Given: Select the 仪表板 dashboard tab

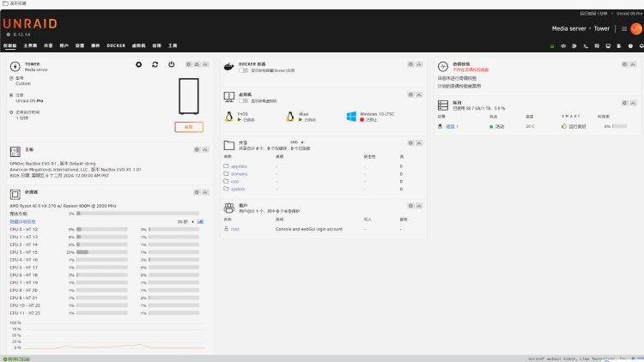Looking at the screenshot, I should click(x=9, y=45).
